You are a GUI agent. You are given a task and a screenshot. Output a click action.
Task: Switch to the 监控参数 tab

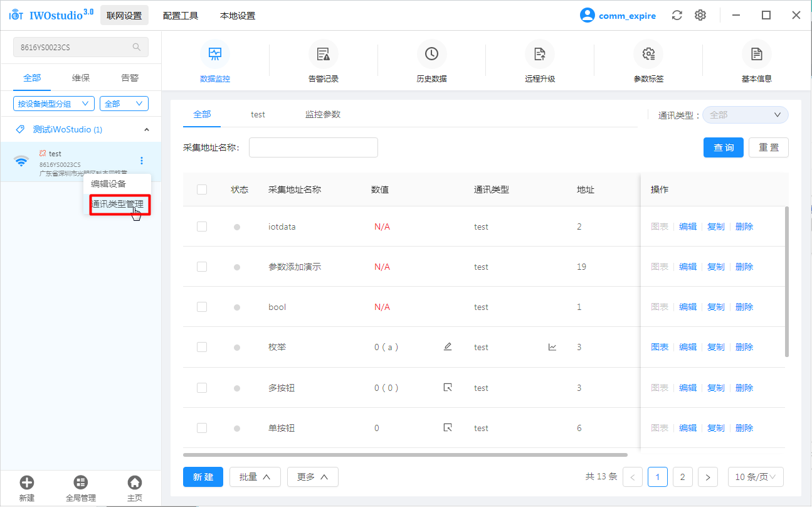tap(322, 114)
